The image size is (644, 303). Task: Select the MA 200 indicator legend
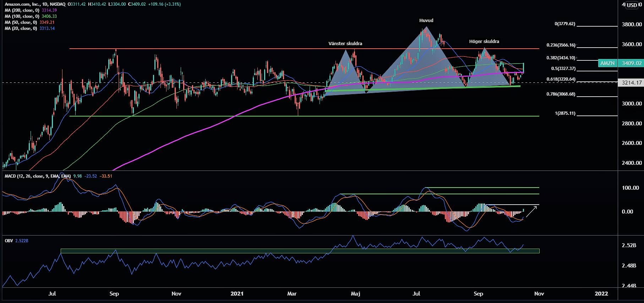click(x=22, y=10)
